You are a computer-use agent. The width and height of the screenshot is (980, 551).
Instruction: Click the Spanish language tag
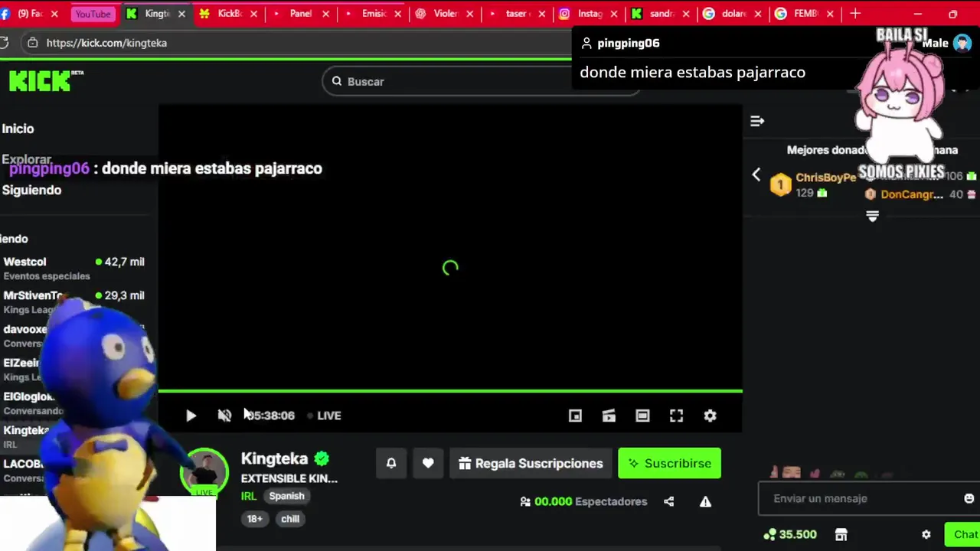coord(286,496)
